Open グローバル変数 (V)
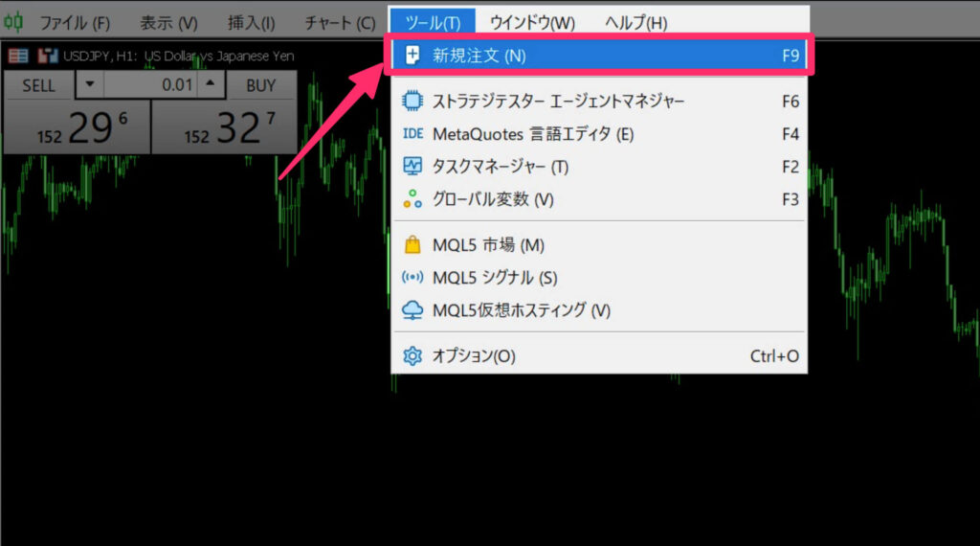980x546 pixels. pyautogui.click(x=599, y=199)
